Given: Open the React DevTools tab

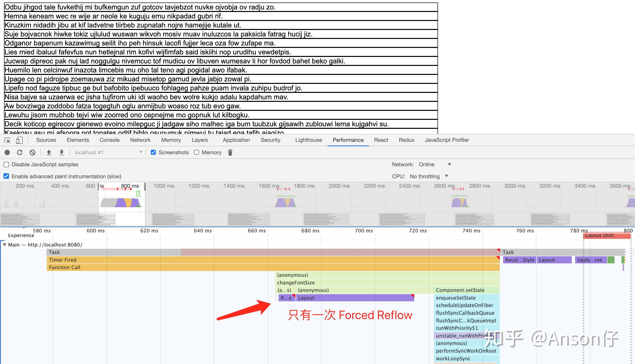Looking at the screenshot, I should (x=380, y=140).
